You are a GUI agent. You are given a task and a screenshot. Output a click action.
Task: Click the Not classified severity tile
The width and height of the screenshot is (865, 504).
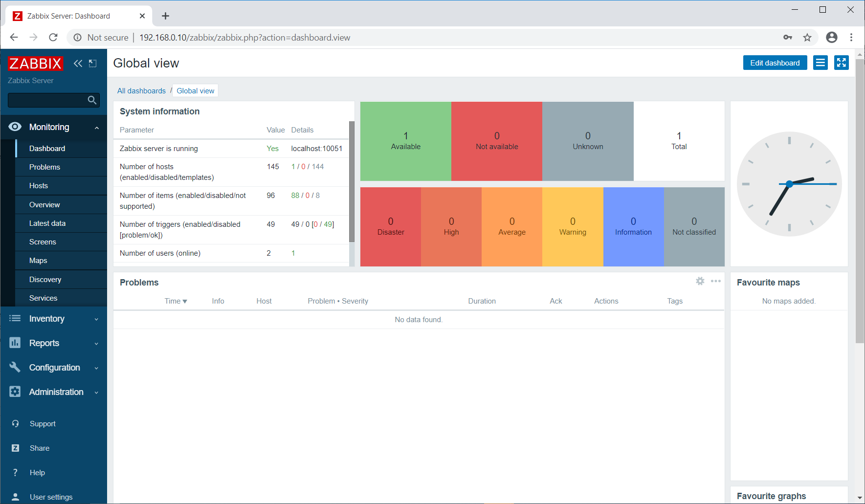tap(694, 227)
